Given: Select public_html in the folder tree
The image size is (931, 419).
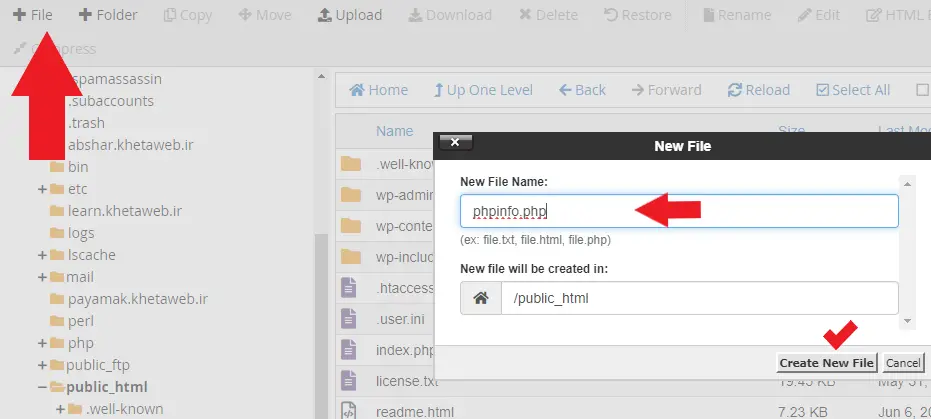Looking at the screenshot, I should (107, 387).
